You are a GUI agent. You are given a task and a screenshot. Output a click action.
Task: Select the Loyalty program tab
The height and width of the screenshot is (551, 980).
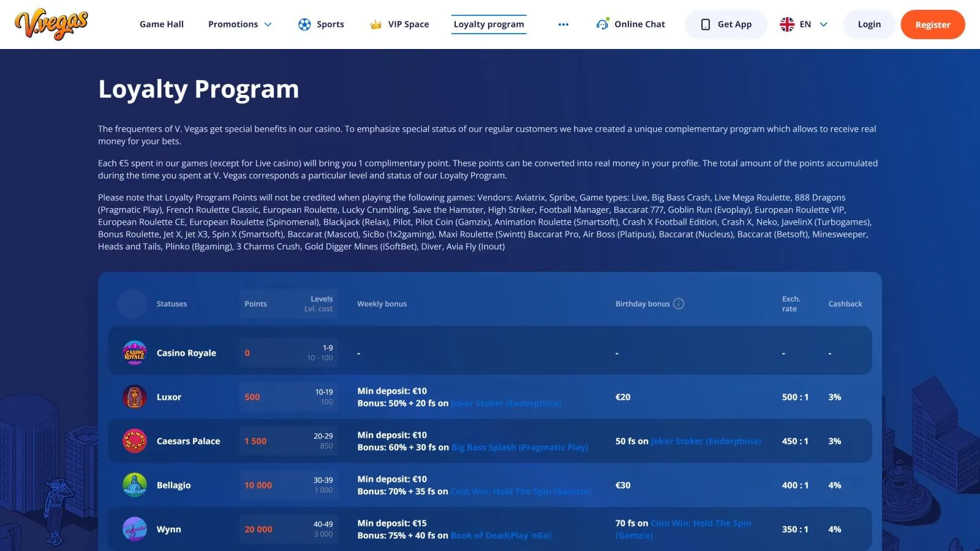(489, 24)
